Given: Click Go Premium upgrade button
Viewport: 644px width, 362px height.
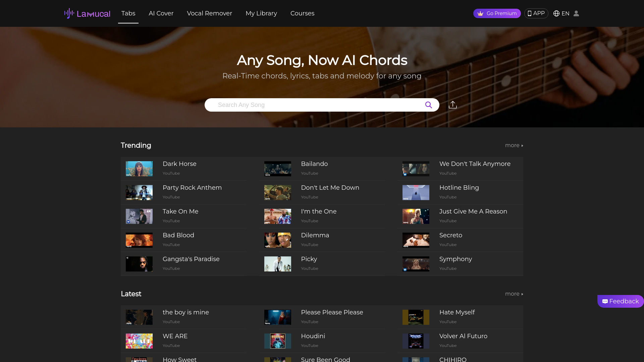Looking at the screenshot, I should 497,13.
